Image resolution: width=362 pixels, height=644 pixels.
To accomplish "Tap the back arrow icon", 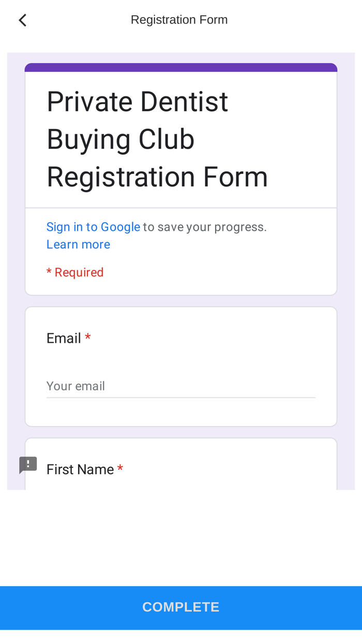I will click(x=22, y=20).
